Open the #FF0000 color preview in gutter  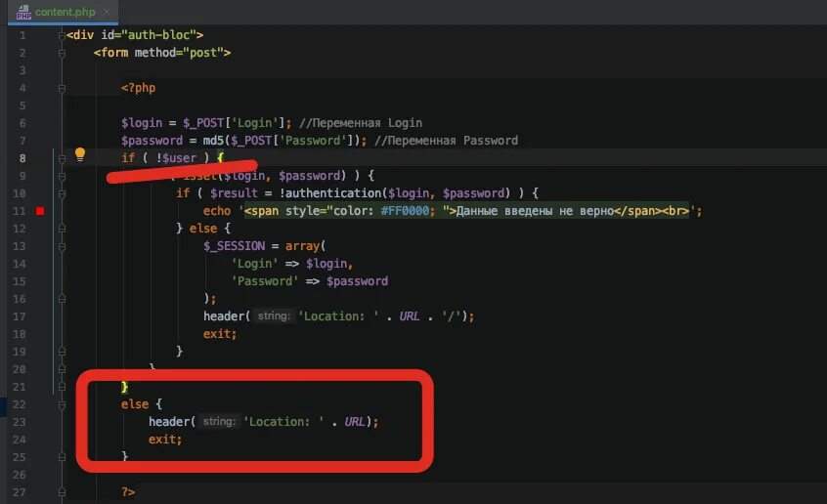coord(40,211)
